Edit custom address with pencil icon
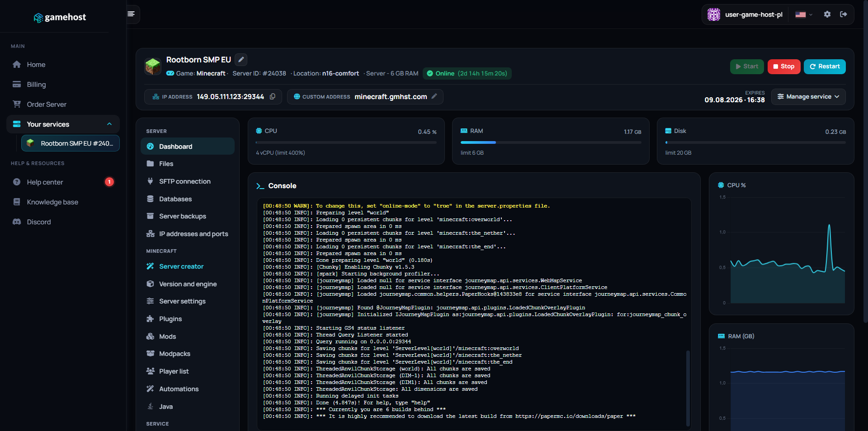Screen dimensions: 868x431 [434, 96]
